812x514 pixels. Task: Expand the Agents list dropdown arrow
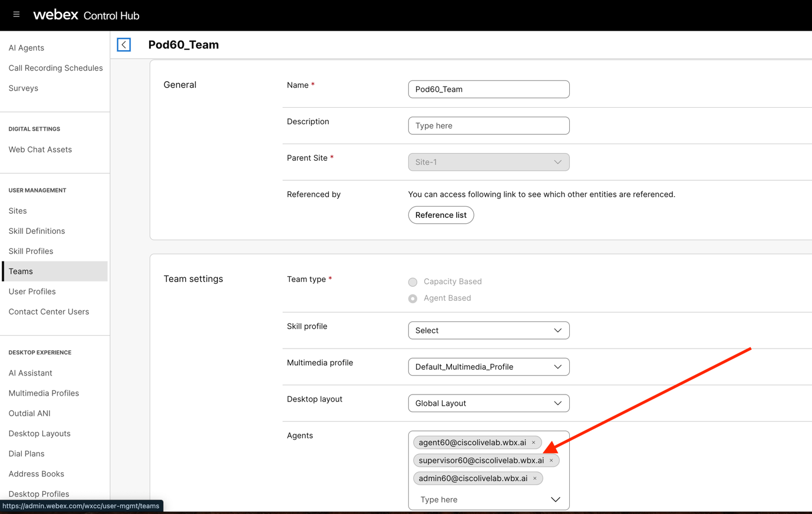click(x=555, y=500)
